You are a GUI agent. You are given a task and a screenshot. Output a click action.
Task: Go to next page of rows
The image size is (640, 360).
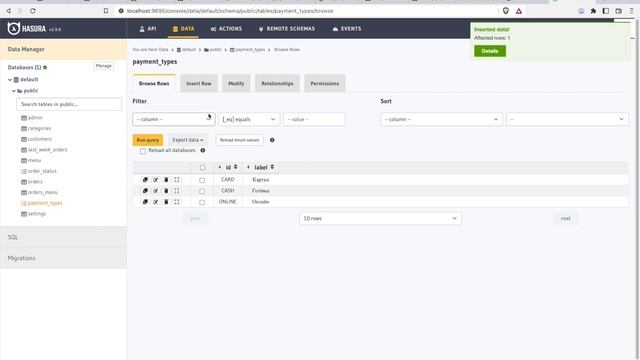tap(565, 218)
